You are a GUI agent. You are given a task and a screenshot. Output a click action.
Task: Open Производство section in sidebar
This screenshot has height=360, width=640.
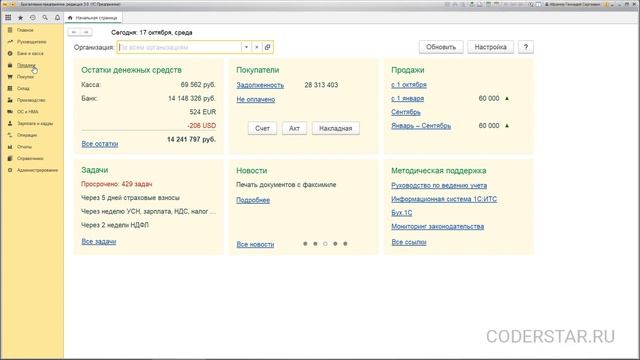click(x=31, y=100)
